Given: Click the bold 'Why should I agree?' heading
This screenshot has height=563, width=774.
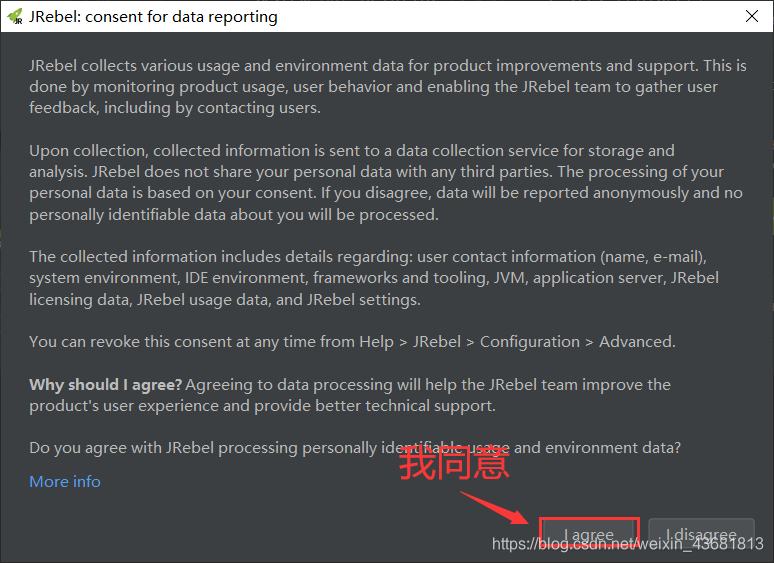Looking at the screenshot, I should tap(106, 385).
